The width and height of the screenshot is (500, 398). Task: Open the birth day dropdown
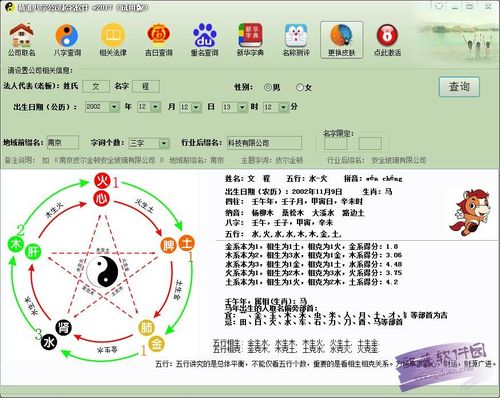point(196,107)
